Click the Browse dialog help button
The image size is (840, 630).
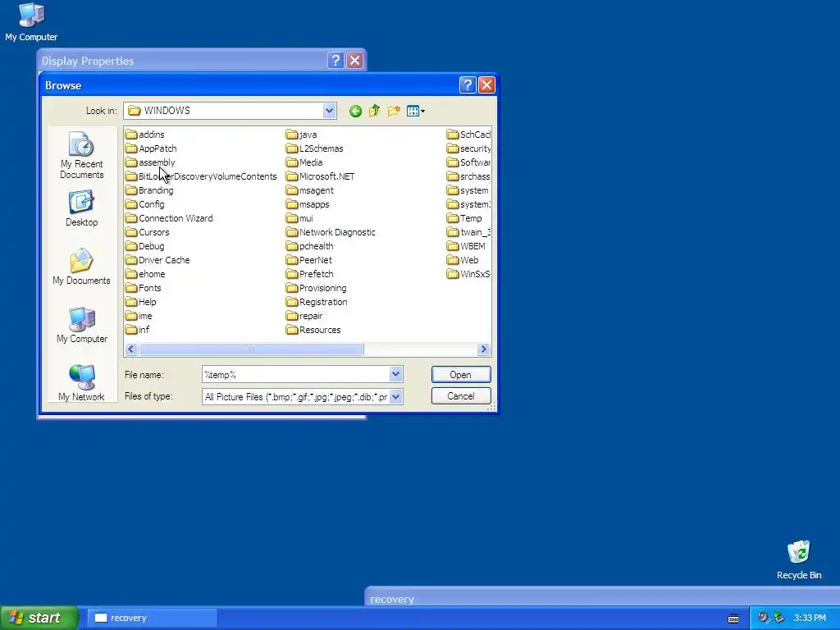[467, 84]
